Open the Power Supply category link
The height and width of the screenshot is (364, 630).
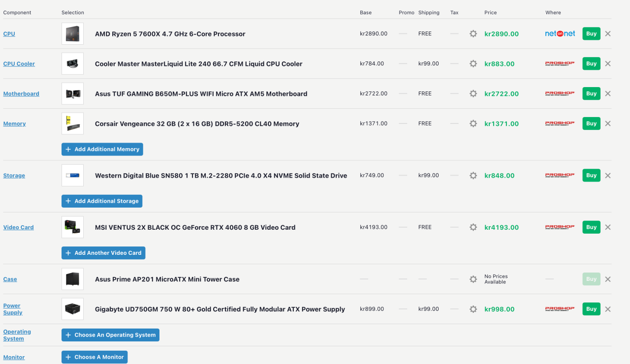click(x=12, y=309)
